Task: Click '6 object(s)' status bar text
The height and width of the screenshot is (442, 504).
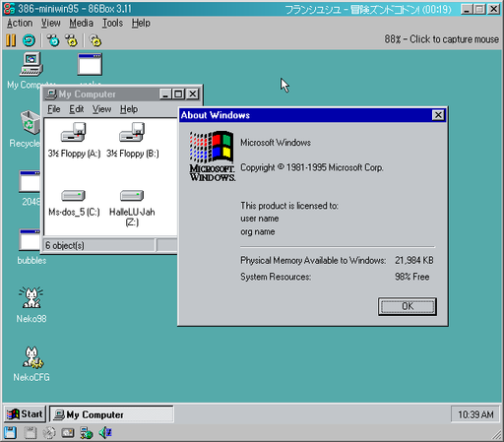Action: pyautogui.click(x=65, y=245)
